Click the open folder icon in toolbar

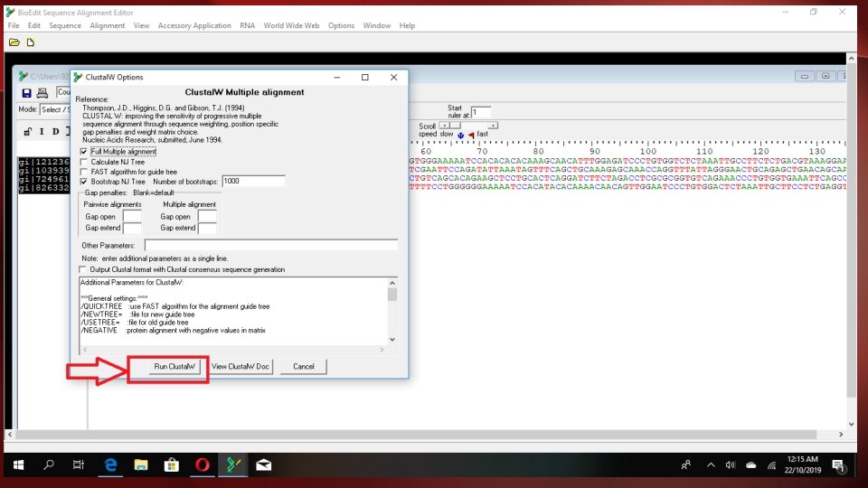pos(14,42)
